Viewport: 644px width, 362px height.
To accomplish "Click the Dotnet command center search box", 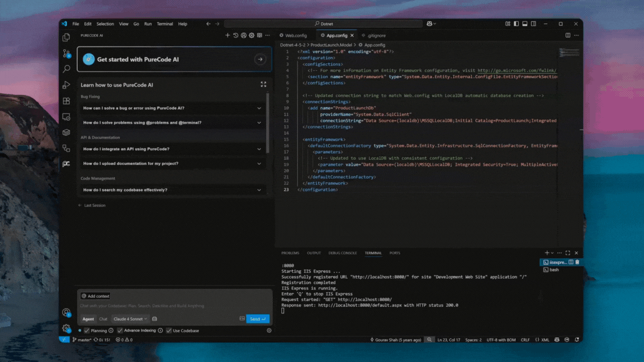I will click(323, 24).
